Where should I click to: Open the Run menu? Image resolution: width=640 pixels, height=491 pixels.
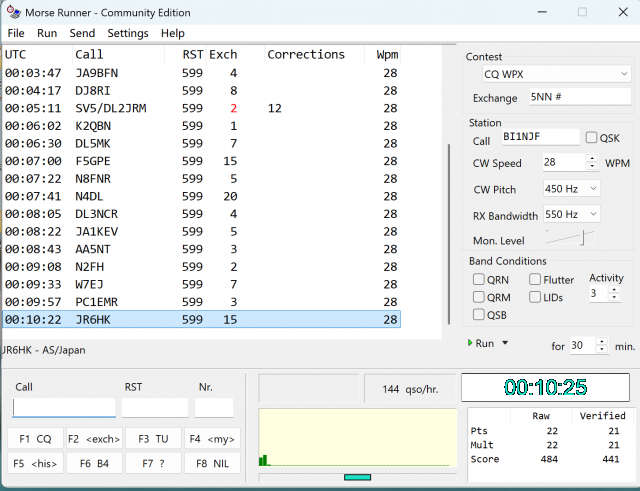47,33
